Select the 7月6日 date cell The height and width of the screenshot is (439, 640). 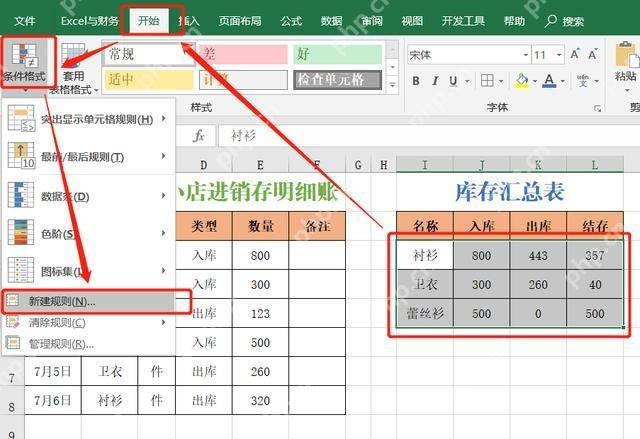coord(53,400)
